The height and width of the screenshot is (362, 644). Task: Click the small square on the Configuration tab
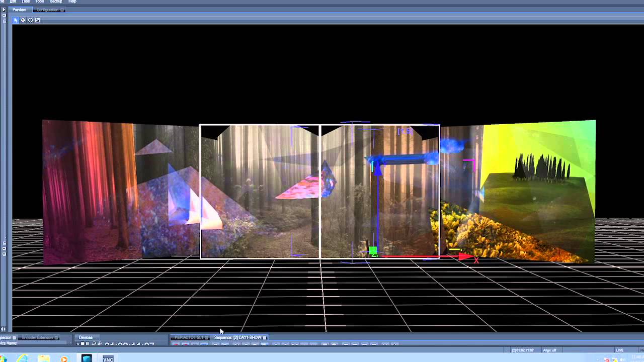[x=62, y=10]
